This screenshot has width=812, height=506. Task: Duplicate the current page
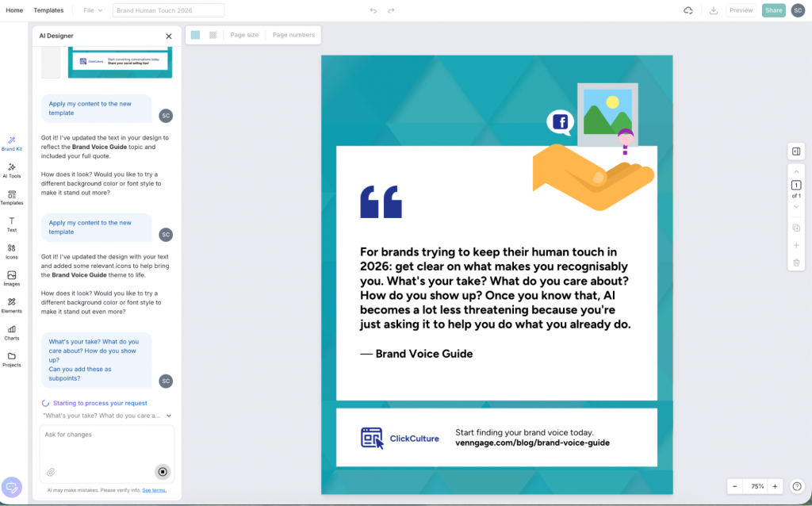796,228
